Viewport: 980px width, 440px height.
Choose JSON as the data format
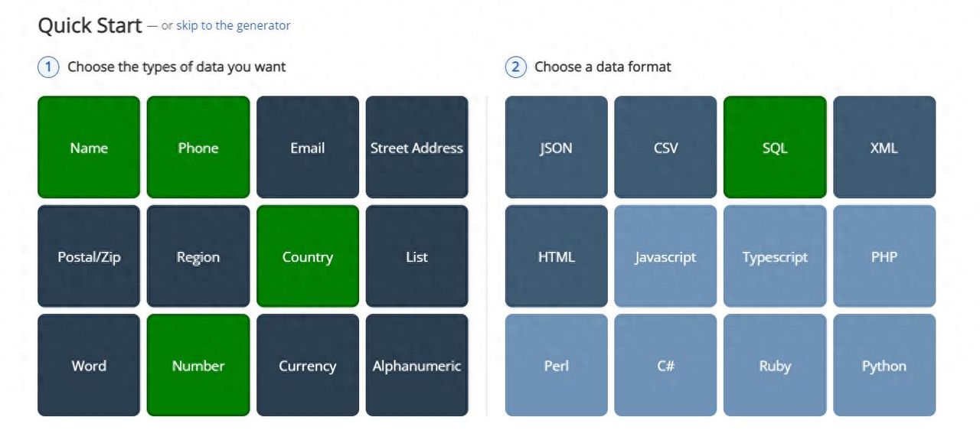pyautogui.click(x=557, y=147)
